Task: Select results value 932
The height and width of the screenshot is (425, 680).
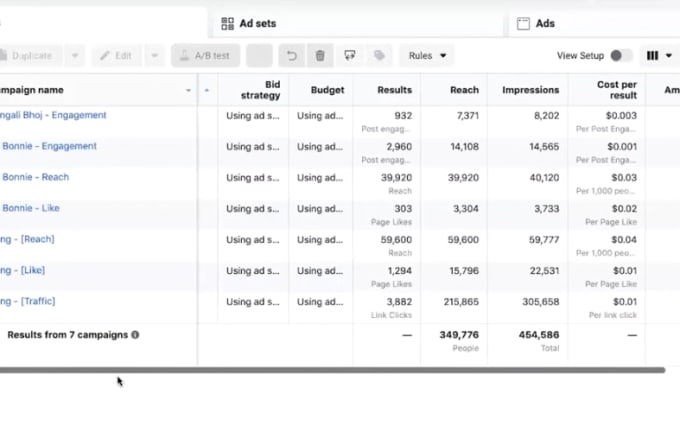Action: coord(403,116)
